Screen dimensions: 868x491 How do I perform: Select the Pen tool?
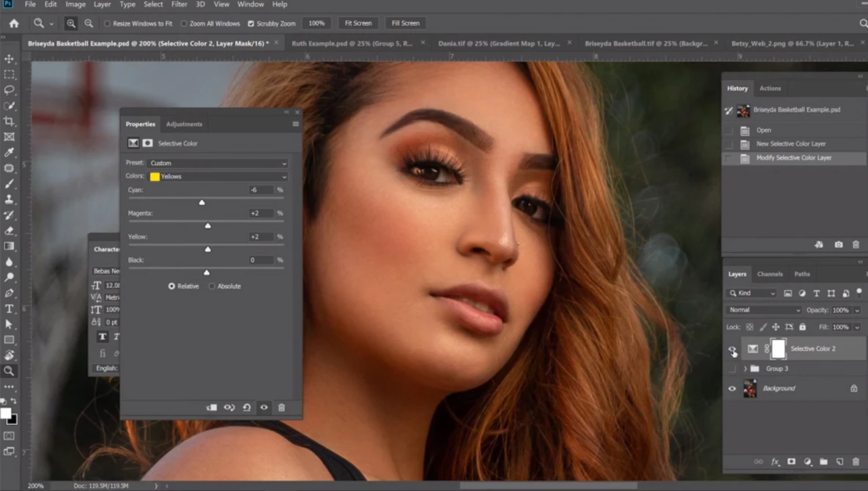pos(9,293)
